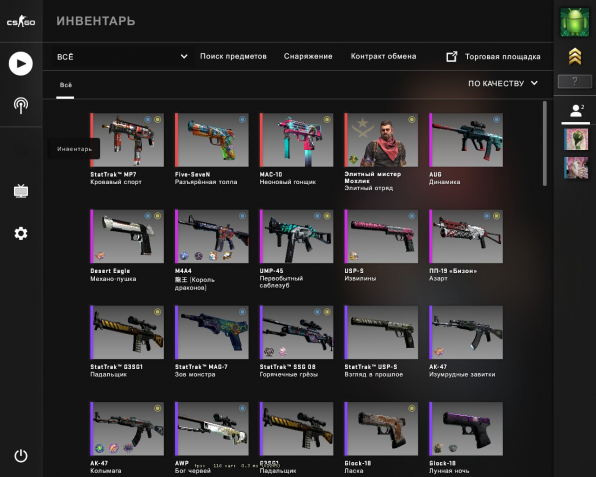Open the friends list icon
Screen dimensions: 596x477
(x=576, y=111)
